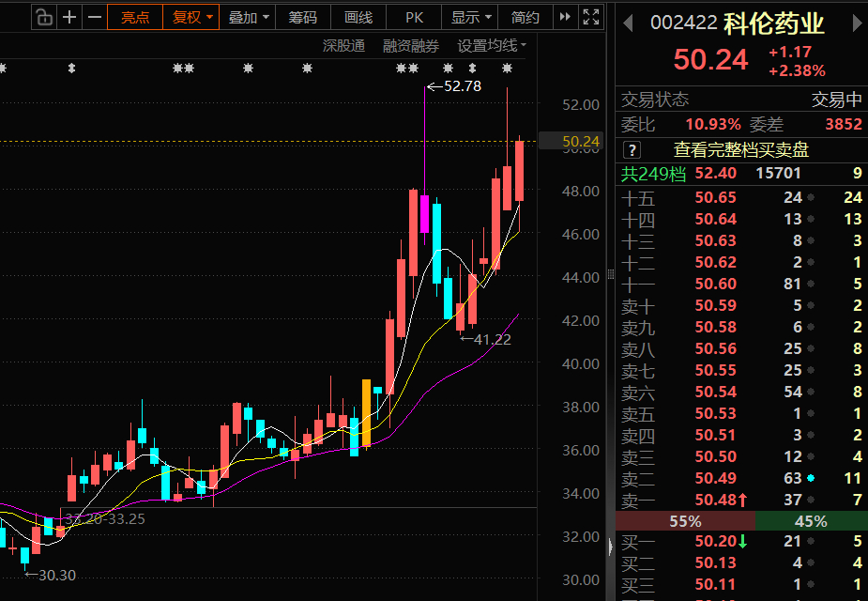Click the 52.78 high price marker
Image resolution: width=868 pixels, height=601 pixels.
click(x=454, y=86)
